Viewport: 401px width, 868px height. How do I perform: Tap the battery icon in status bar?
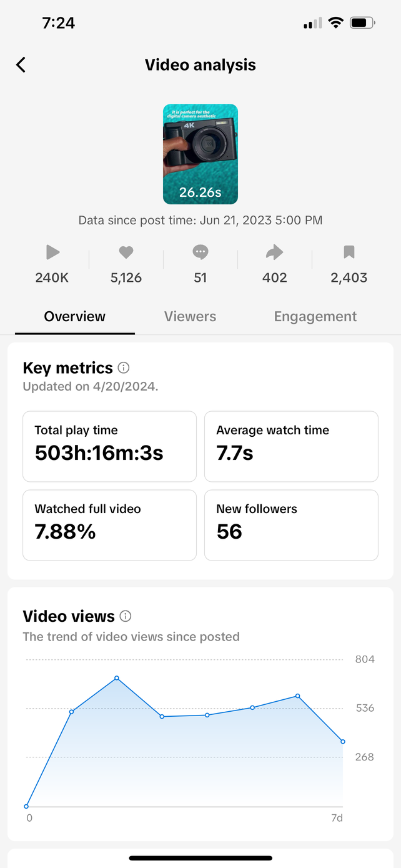click(x=362, y=23)
